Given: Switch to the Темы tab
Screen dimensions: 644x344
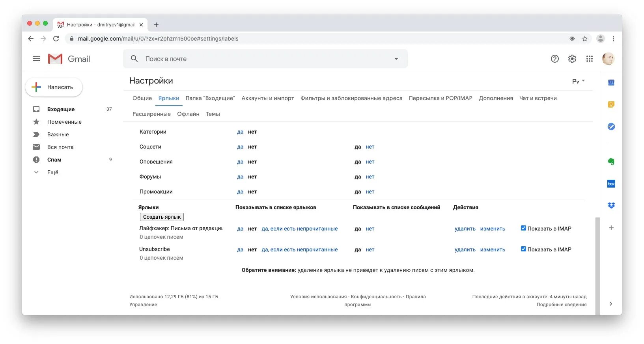Looking at the screenshot, I should click(x=213, y=114).
